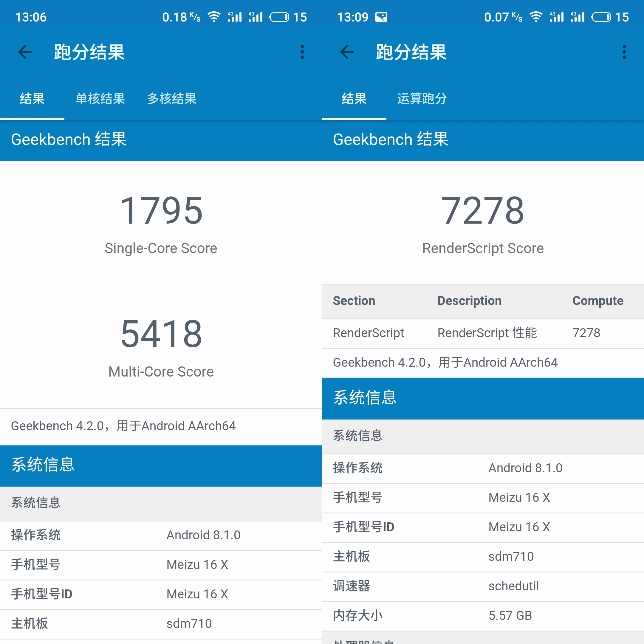Tap the 1795 single-core score
The image size is (644, 644).
(161, 210)
